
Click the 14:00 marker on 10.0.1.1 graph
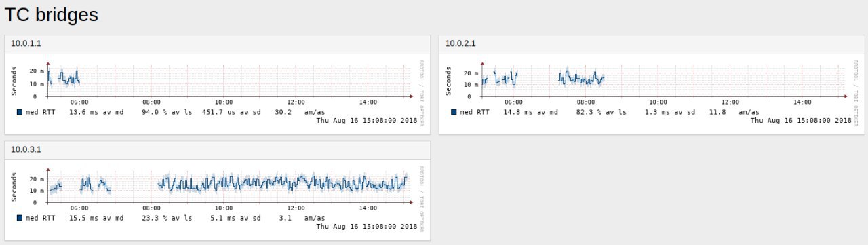tap(368, 102)
